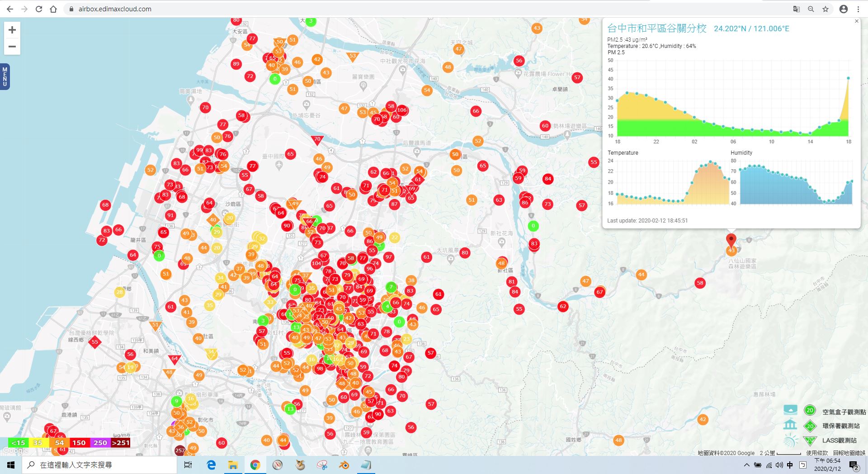868x474 pixels.
Task: Go forward in browser history
Action: pos(24,9)
